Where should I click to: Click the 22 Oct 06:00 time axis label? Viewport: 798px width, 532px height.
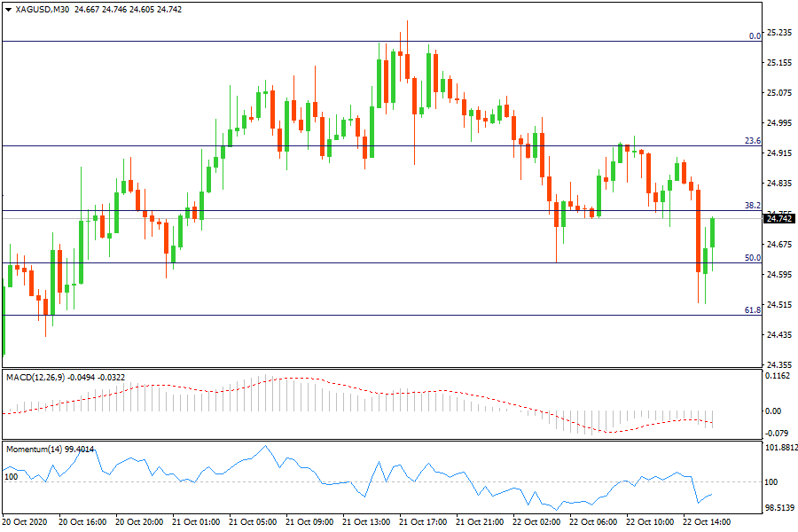[595, 523]
